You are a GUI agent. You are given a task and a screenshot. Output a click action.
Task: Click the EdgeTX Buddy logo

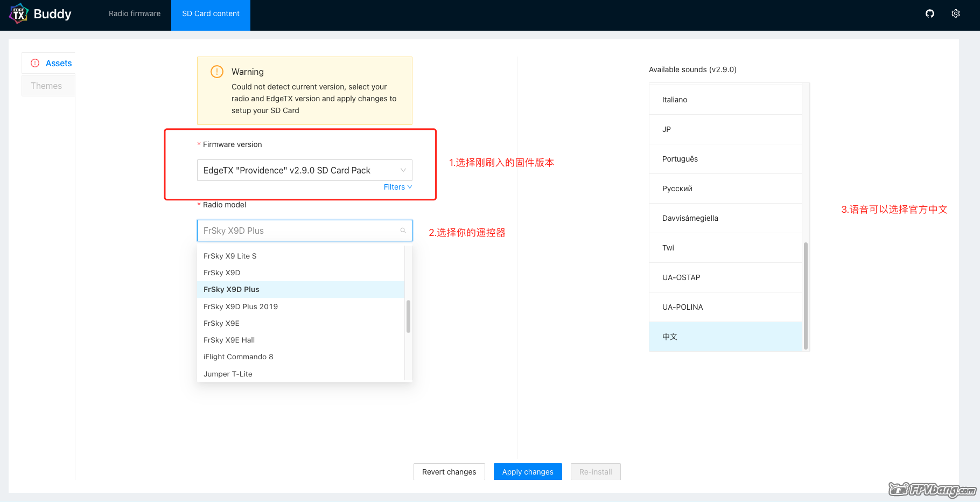coord(40,14)
